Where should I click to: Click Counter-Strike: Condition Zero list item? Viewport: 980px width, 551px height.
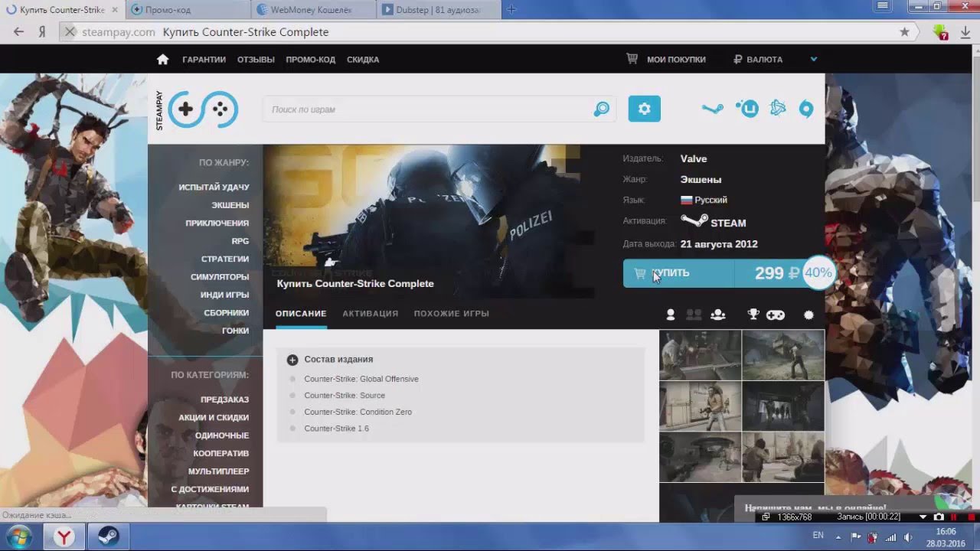pyautogui.click(x=358, y=412)
